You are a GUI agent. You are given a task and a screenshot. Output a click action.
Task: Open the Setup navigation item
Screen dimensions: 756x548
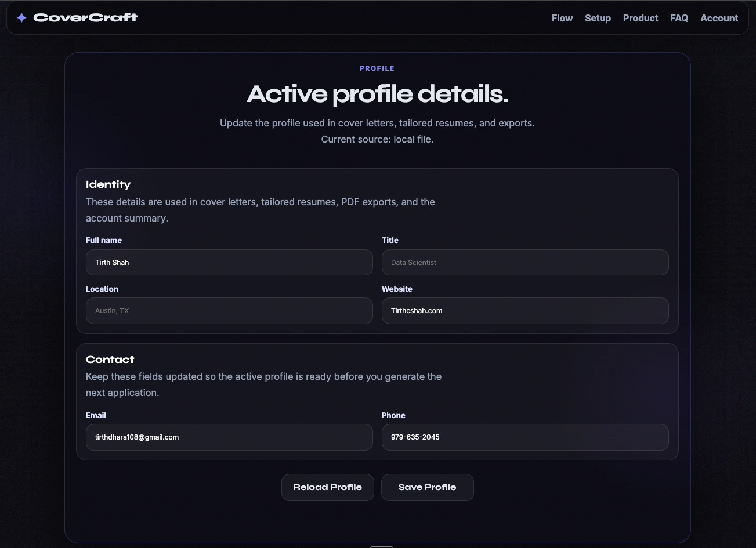(598, 18)
